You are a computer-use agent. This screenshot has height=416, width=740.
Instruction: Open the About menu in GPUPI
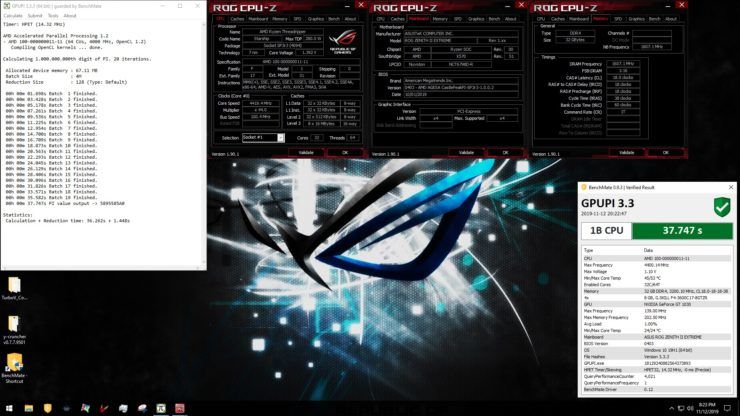coord(70,16)
